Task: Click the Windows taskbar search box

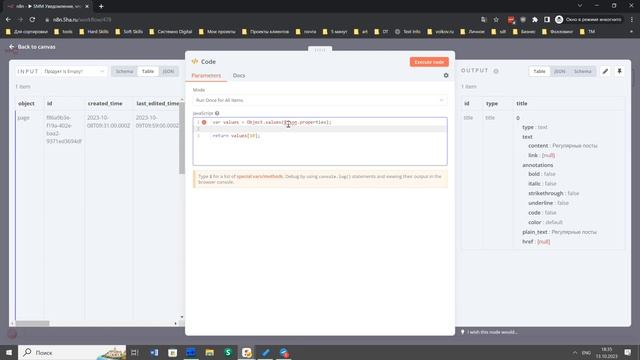Action: [72, 352]
